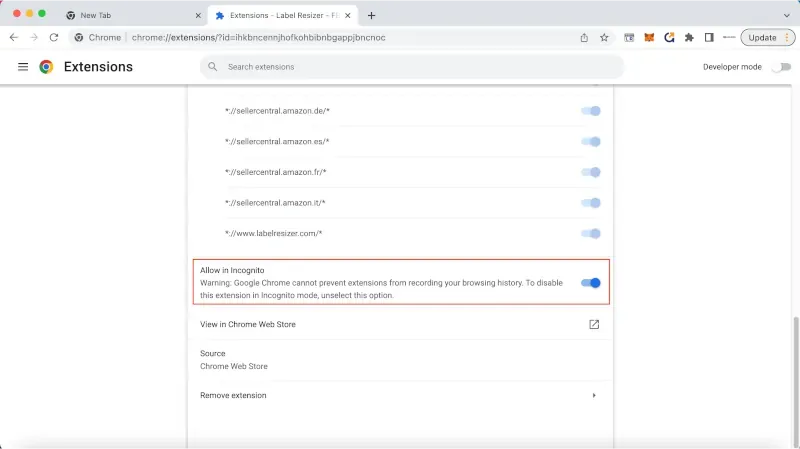Screen dimensions: 800x449
Task: Select the Extensions - Label Resizer tab
Action: pyautogui.click(x=283, y=15)
